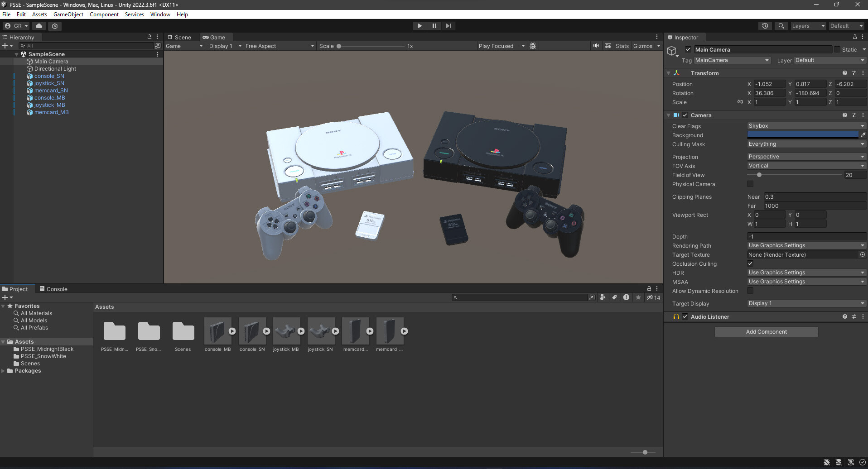Screen dimensions: 868x469
Task: Open filter by type in Project window
Action: [x=603, y=297]
